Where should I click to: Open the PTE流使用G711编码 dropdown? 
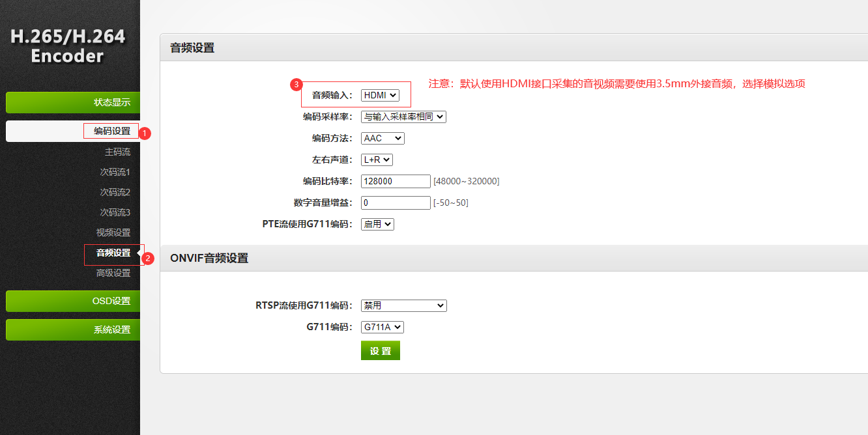[377, 223]
